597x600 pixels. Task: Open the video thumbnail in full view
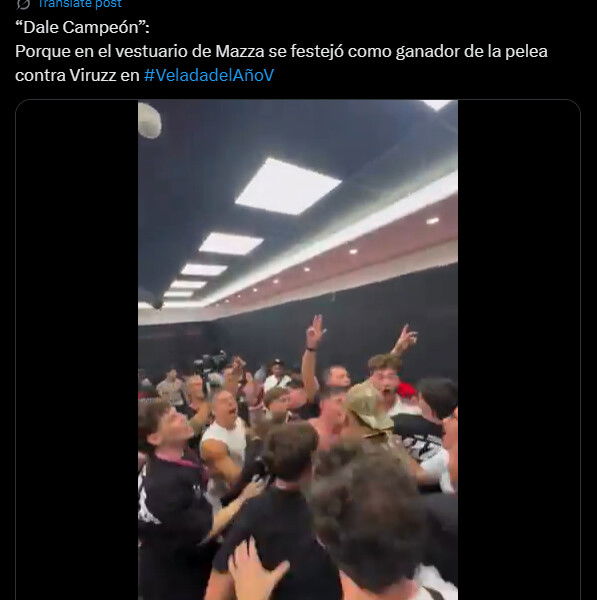[x=298, y=350]
